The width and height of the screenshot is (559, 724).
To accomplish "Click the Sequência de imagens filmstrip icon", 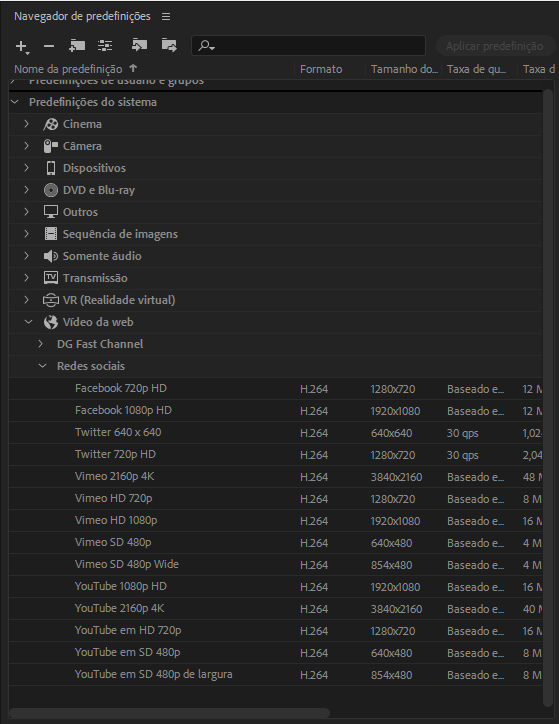I will click(x=51, y=234).
